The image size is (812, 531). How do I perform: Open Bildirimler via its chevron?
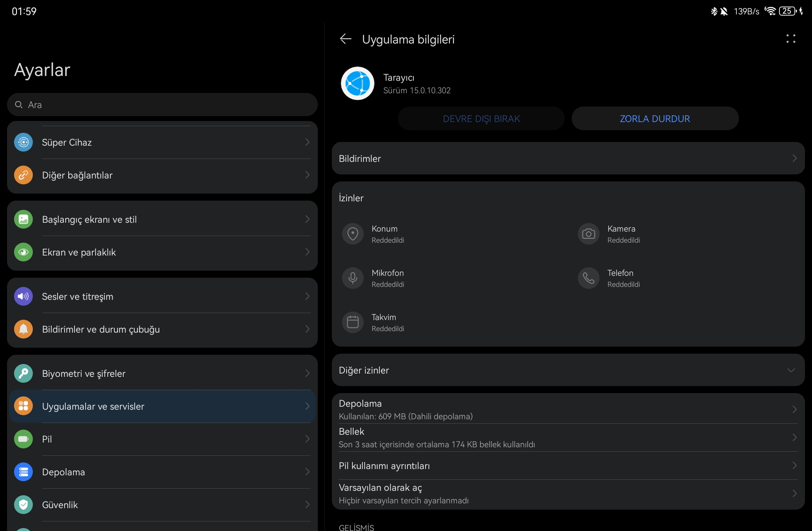point(795,159)
